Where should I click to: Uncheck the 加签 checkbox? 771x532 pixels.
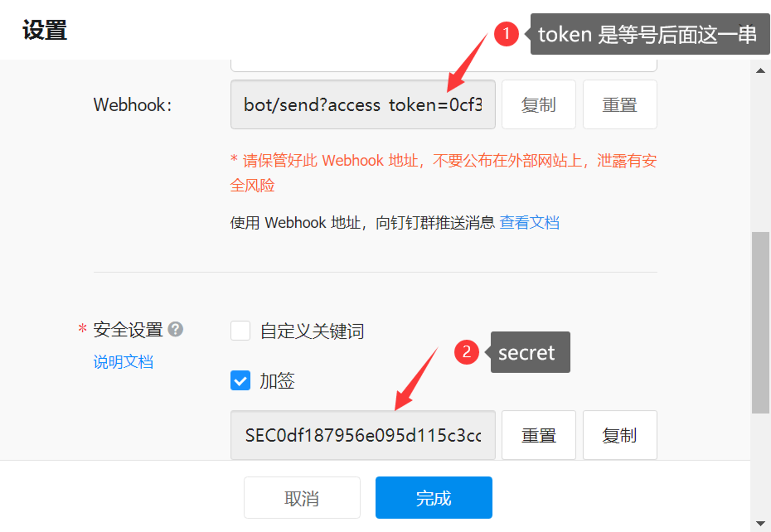click(241, 381)
